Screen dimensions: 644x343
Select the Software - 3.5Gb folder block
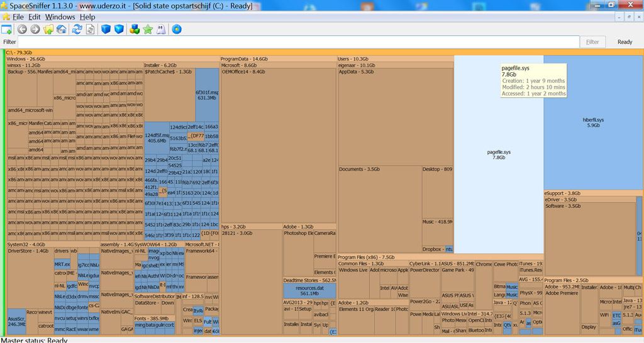[590, 239]
